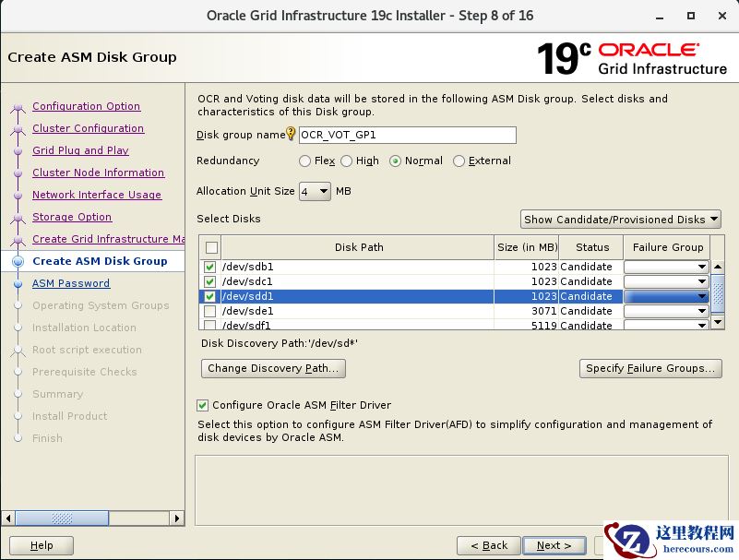Go to Create Grid Infrastructure Management step

[108, 239]
